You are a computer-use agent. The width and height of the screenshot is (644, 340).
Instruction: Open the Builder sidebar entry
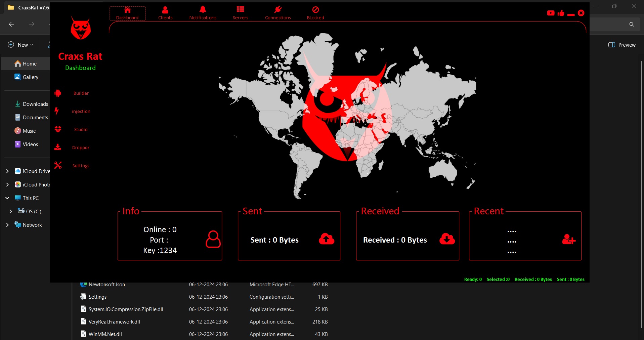[x=81, y=93]
